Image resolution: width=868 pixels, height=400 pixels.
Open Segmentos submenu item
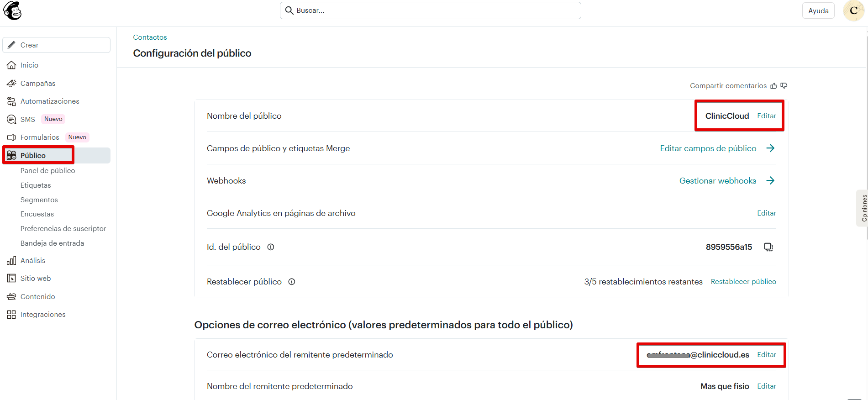(39, 200)
